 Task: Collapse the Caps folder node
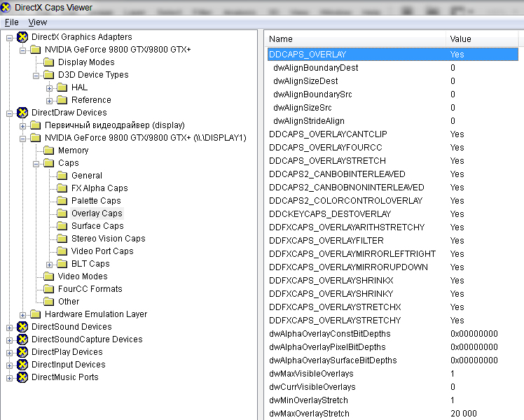coord(36,163)
